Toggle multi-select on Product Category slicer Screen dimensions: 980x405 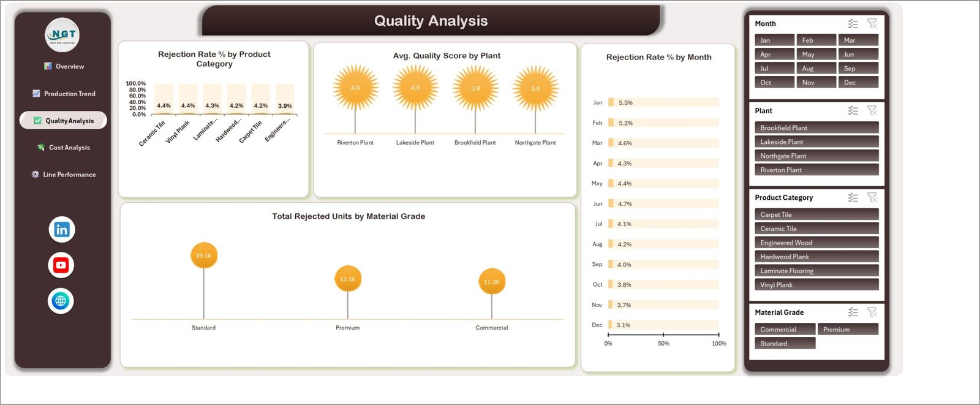853,198
